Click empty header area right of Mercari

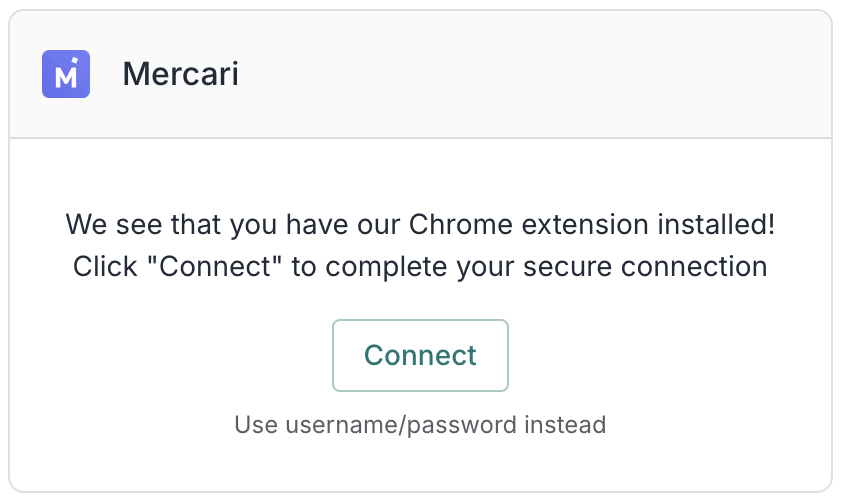coord(550,75)
